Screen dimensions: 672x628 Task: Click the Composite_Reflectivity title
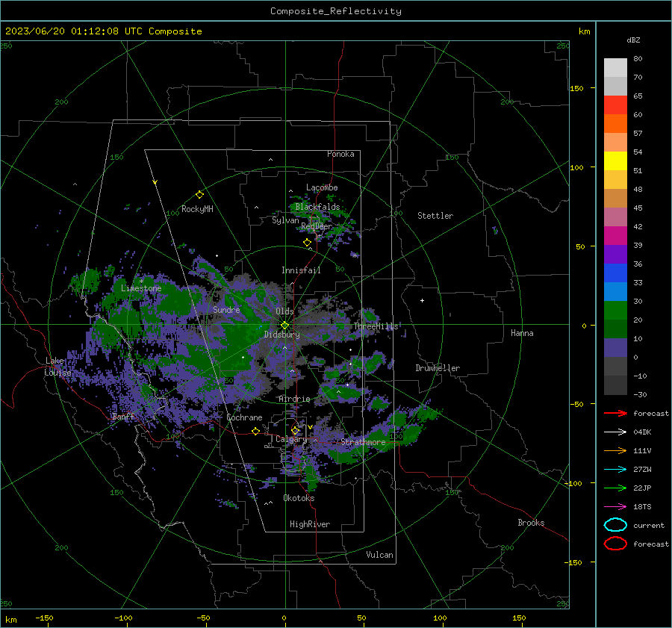click(x=335, y=11)
